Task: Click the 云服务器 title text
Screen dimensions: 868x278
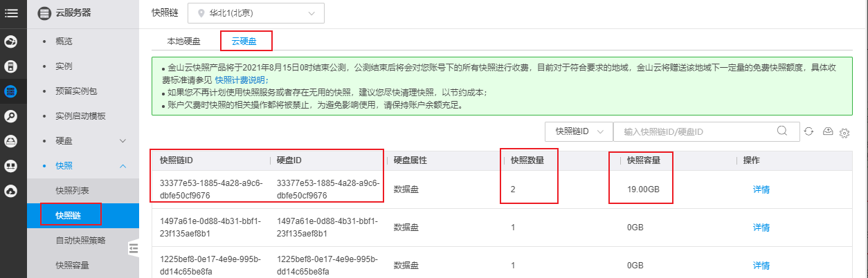Action: click(x=74, y=12)
